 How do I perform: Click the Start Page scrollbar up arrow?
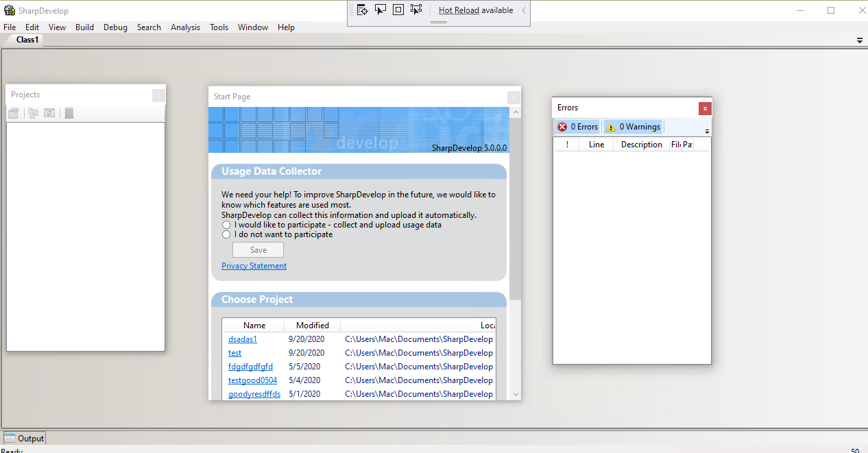click(516, 112)
